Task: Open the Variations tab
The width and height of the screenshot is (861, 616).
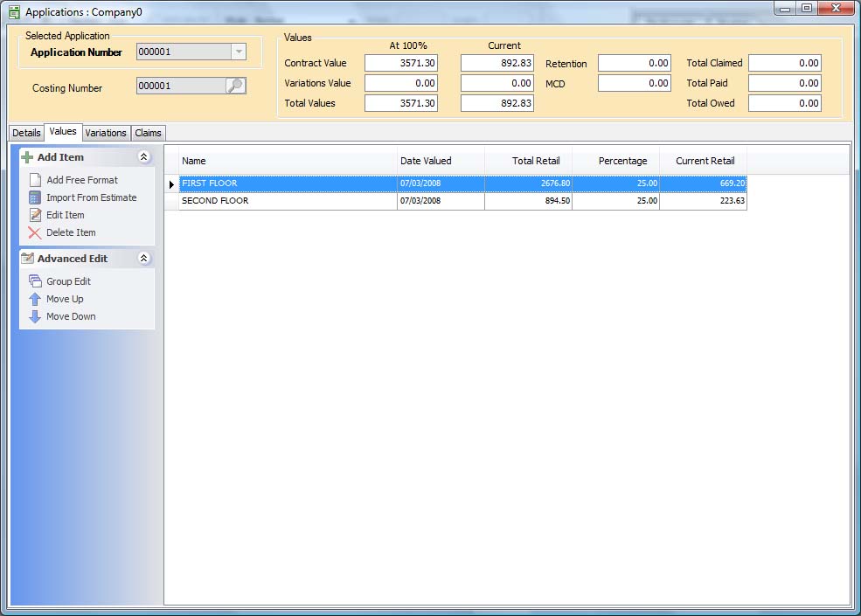Action: tap(106, 133)
